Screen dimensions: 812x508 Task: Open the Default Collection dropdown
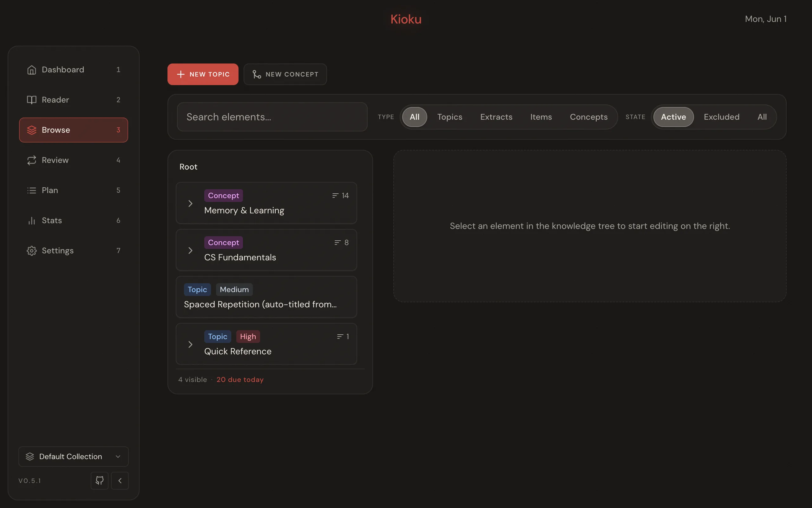point(74,456)
